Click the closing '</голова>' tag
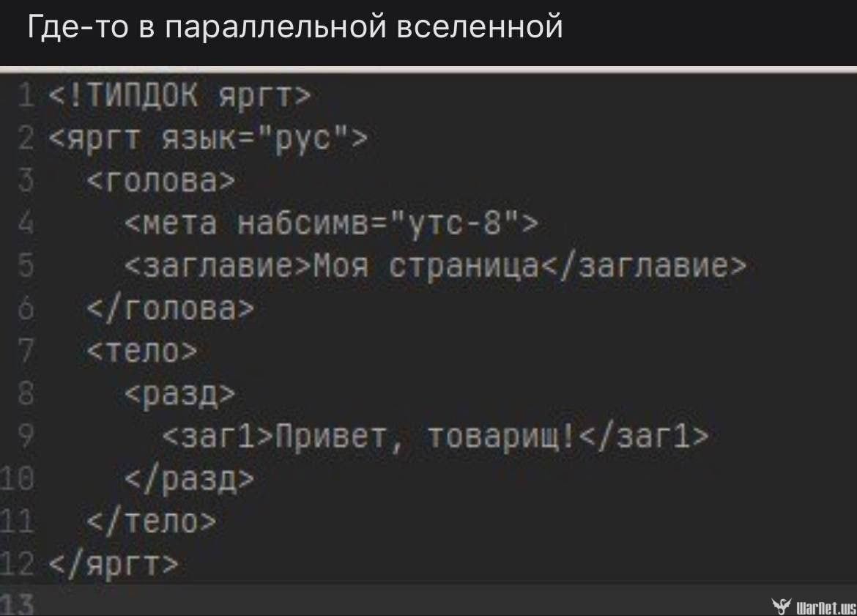The image size is (857, 616). (x=171, y=309)
